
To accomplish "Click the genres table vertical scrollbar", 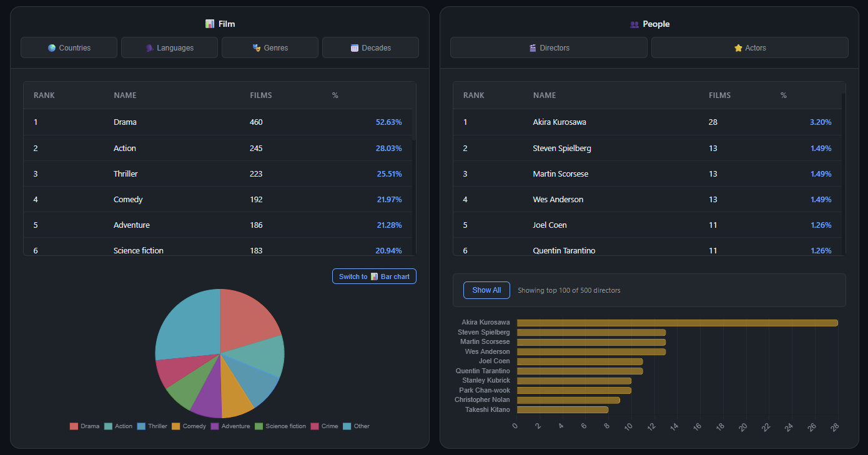I will 414,125.
